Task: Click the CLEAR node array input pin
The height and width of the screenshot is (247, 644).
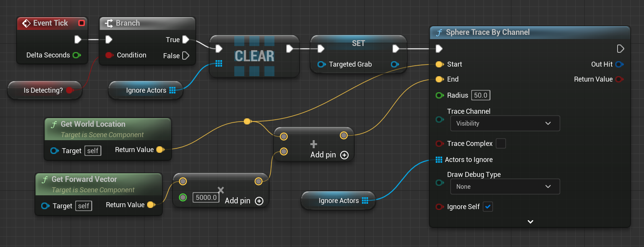Action: (x=219, y=63)
